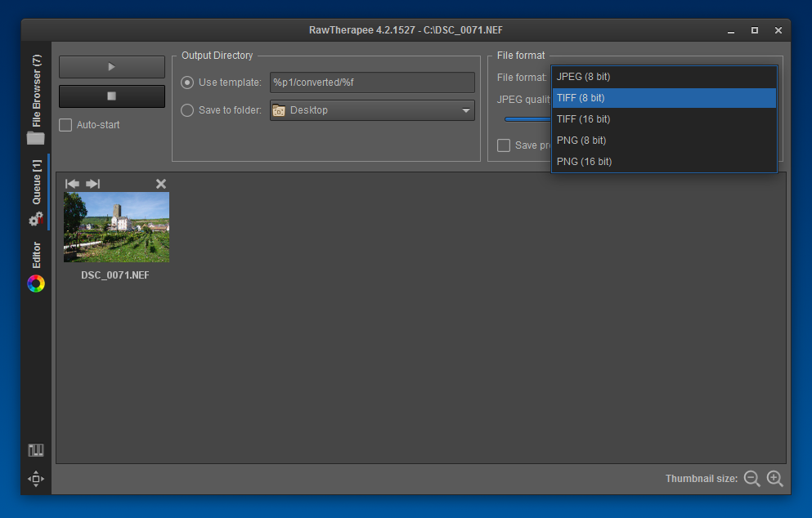Click the Desktop folder icon in dropdown
Image resolution: width=812 pixels, height=518 pixels.
pos(279,110)
